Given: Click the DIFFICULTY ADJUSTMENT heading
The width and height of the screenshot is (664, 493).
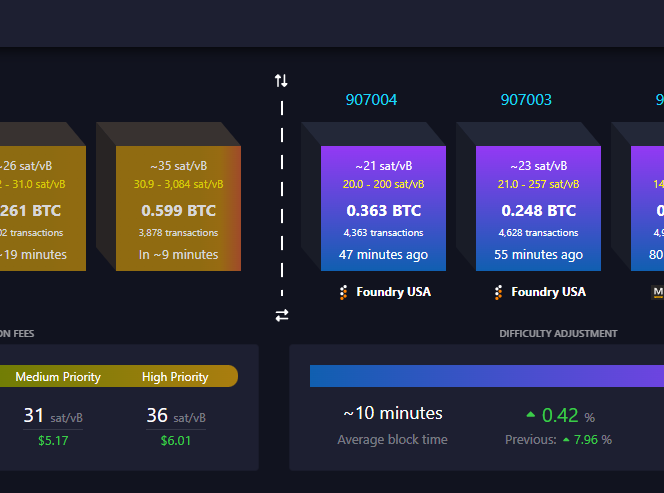Looking at the screenshot, I should (x=558, y=334).
